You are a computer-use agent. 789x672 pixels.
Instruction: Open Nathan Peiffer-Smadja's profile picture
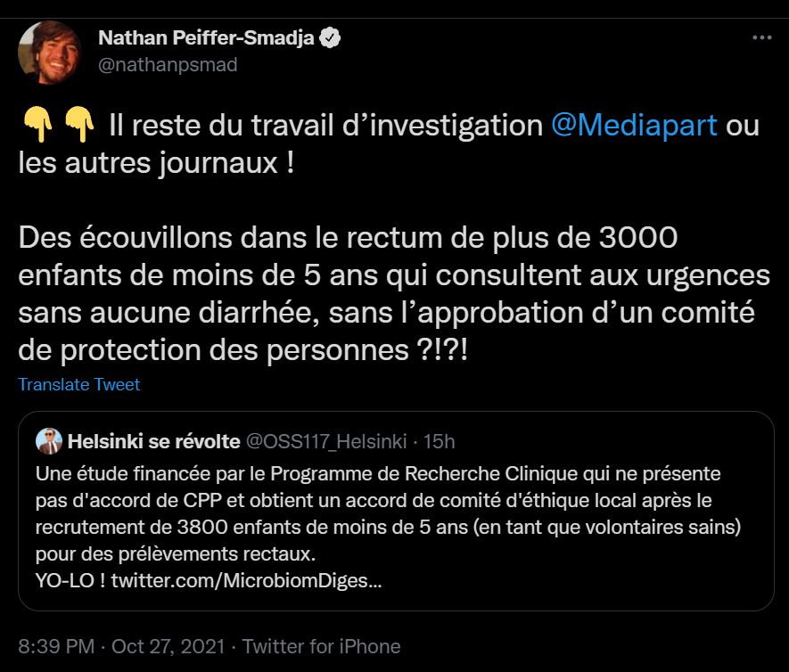point(50,53)
